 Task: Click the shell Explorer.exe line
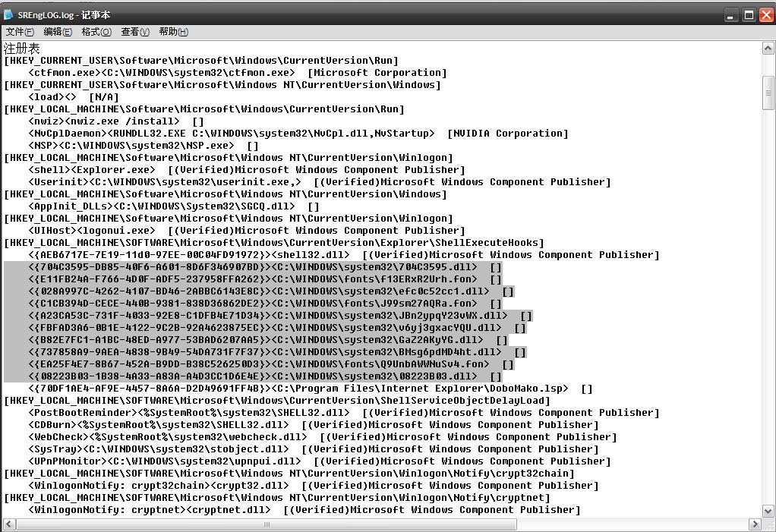tap(247, 170)
